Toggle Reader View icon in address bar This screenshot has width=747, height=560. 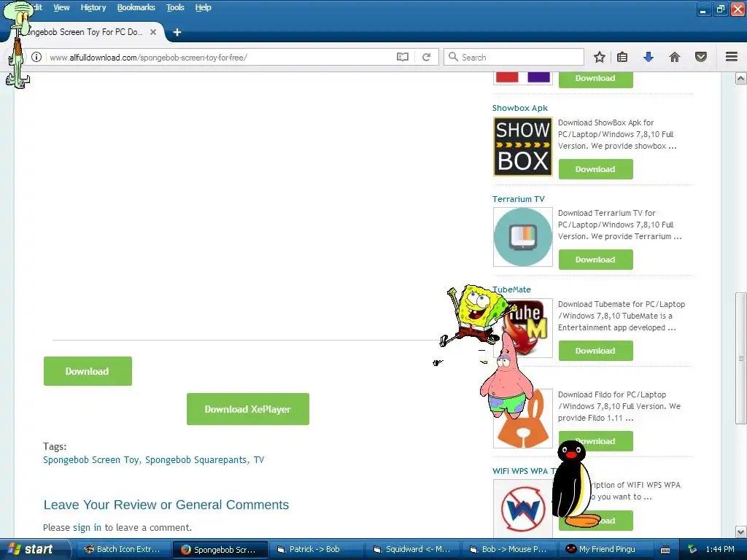click(x=403, y=57)
